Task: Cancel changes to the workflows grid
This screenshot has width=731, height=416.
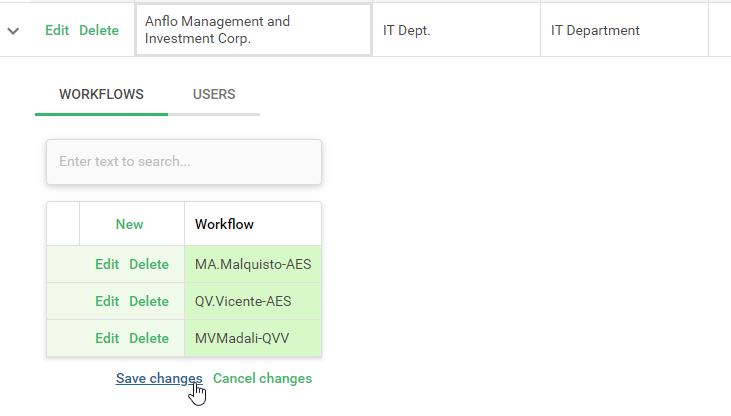Action: coord(263,379)
